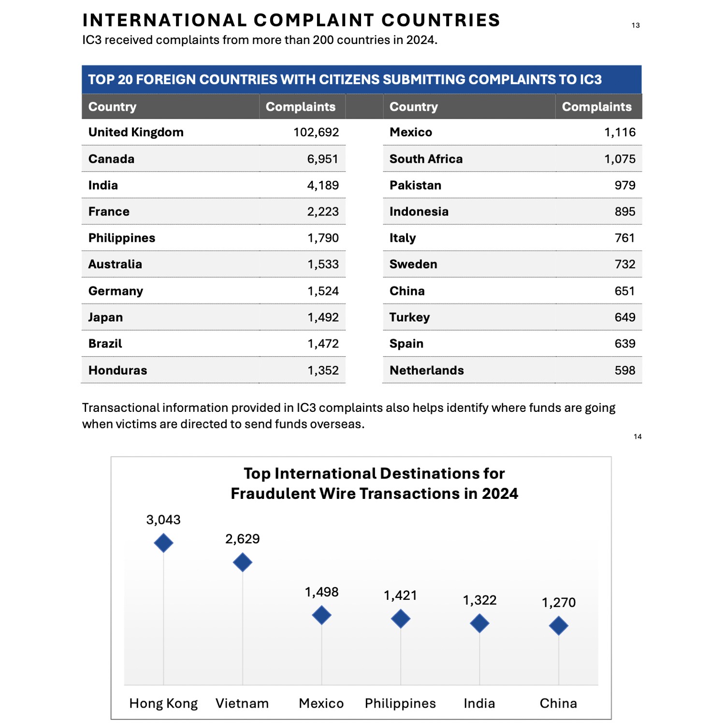Image resolution: width=725 pixels, height=728 pixels.
Task: Click the Vietnam axis label
Action: pos(242,703)
